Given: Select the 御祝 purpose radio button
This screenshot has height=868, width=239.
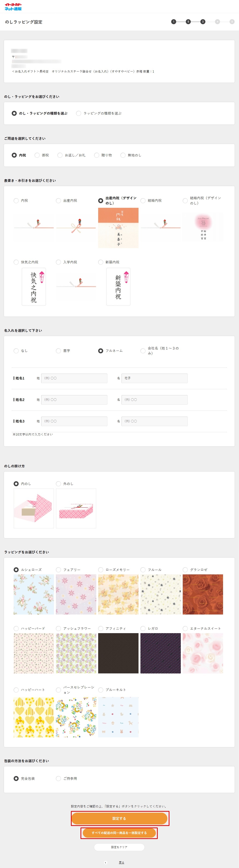Looking at the screenshot, I should pyautogui.click(x=37, y=155).
